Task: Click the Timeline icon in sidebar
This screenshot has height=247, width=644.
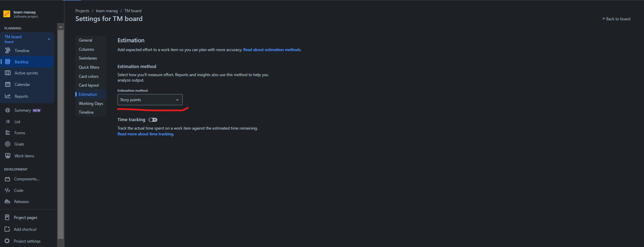Action: coord(7,50)
